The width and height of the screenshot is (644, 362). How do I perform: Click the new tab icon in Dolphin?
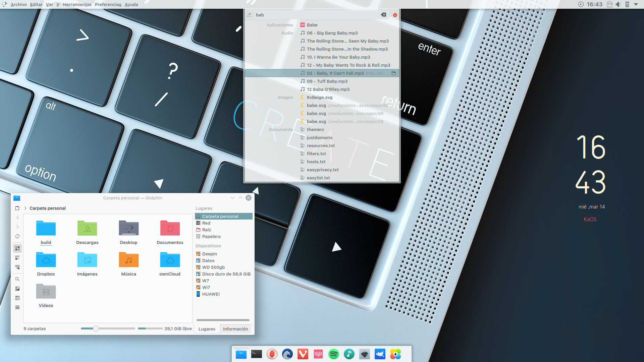click(x=17, y=208)
